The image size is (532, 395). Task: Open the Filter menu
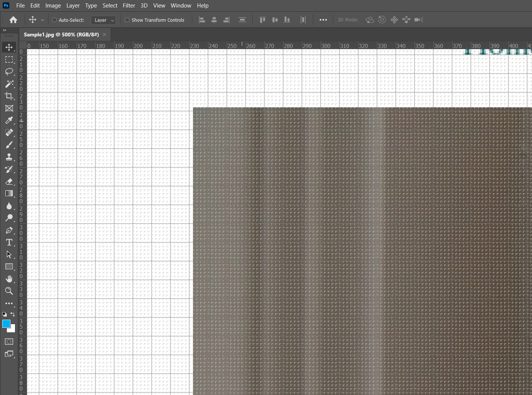[x=129, y=5]
